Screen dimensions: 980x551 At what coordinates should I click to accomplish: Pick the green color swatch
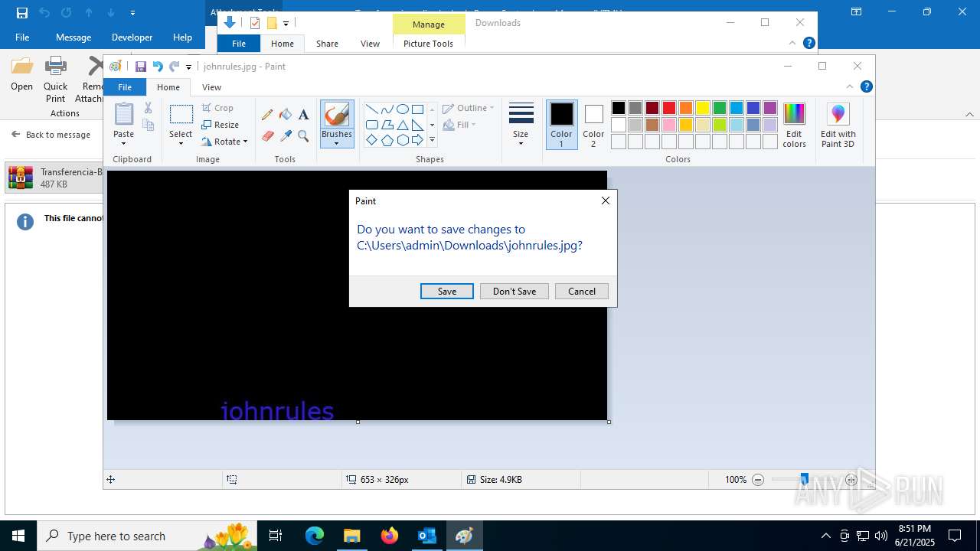[720, 108]
